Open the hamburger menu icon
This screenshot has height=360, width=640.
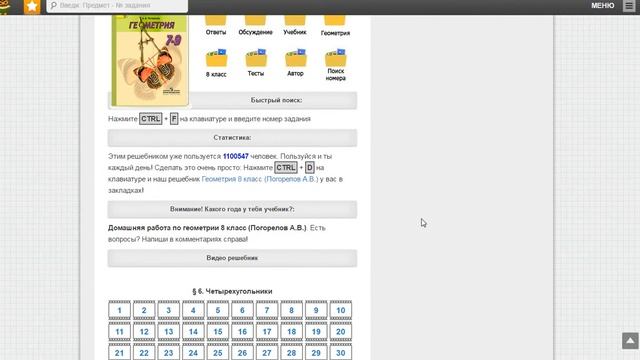pyautogui.click(x=629, y=6)
